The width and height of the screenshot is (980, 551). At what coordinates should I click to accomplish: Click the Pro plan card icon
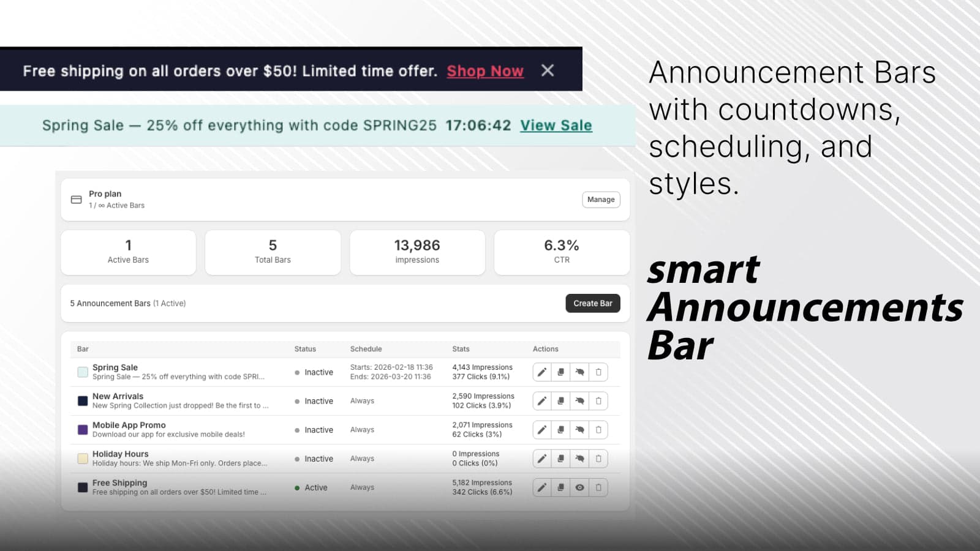77,200
